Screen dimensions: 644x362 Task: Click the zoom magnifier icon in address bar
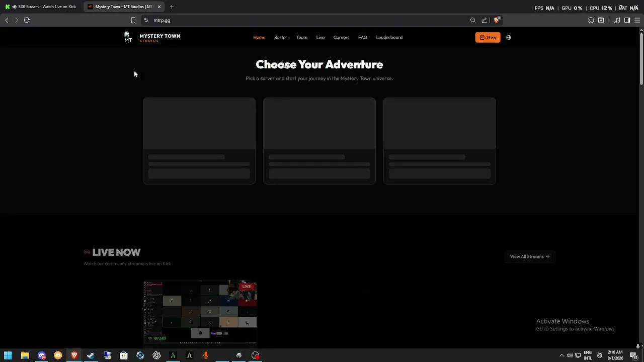click(x=473, y=20)
